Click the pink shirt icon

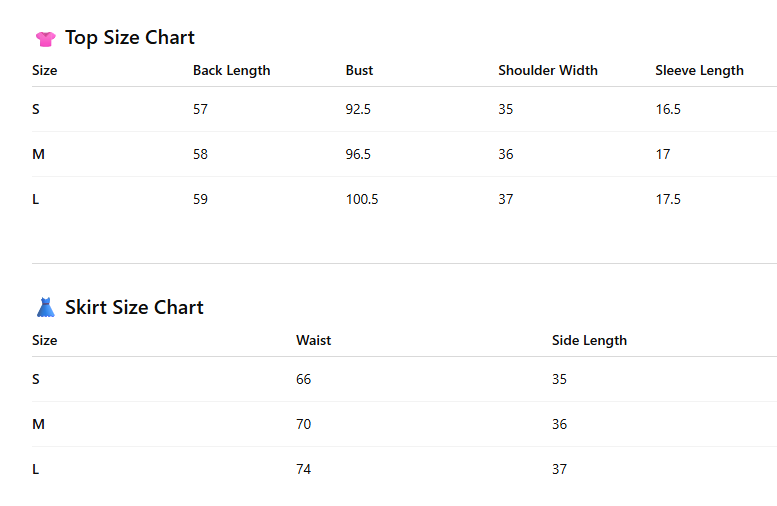point(46,39)
